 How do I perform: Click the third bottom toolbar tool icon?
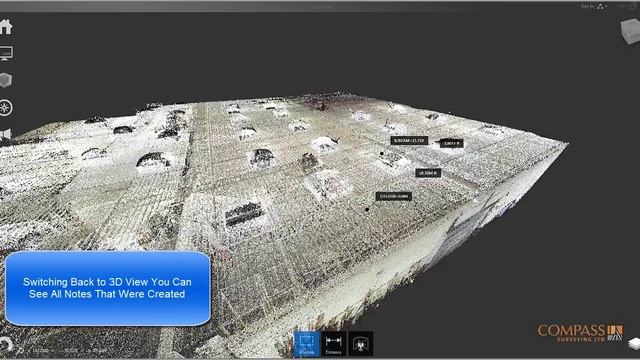(360, 344)
